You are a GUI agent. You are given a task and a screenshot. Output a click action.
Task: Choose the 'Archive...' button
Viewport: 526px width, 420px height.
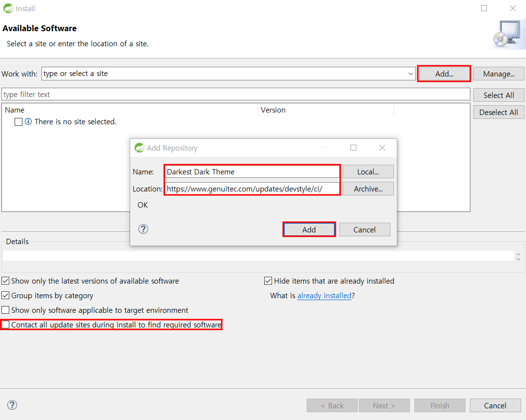(x=368, y=189)
